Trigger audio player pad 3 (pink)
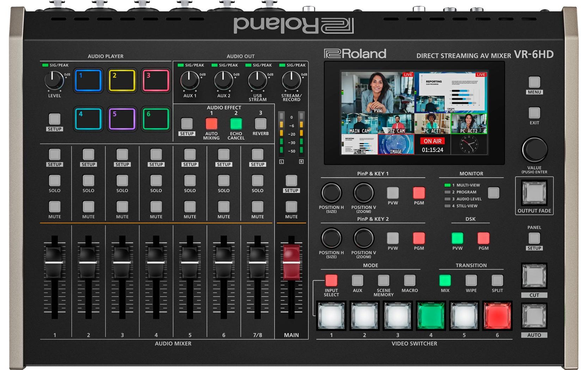 point(156,80)
